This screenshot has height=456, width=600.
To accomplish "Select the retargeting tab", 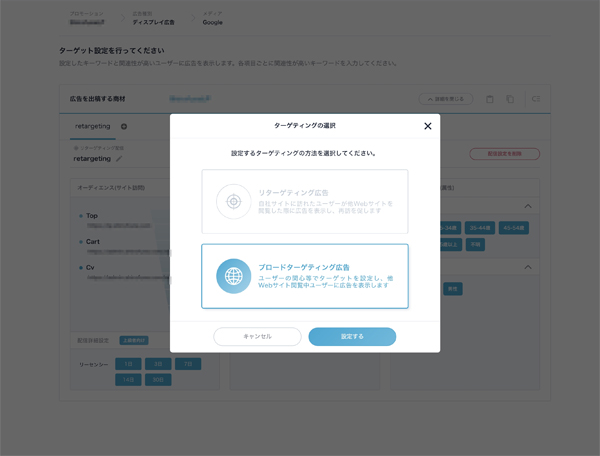I will click(93, 126).
